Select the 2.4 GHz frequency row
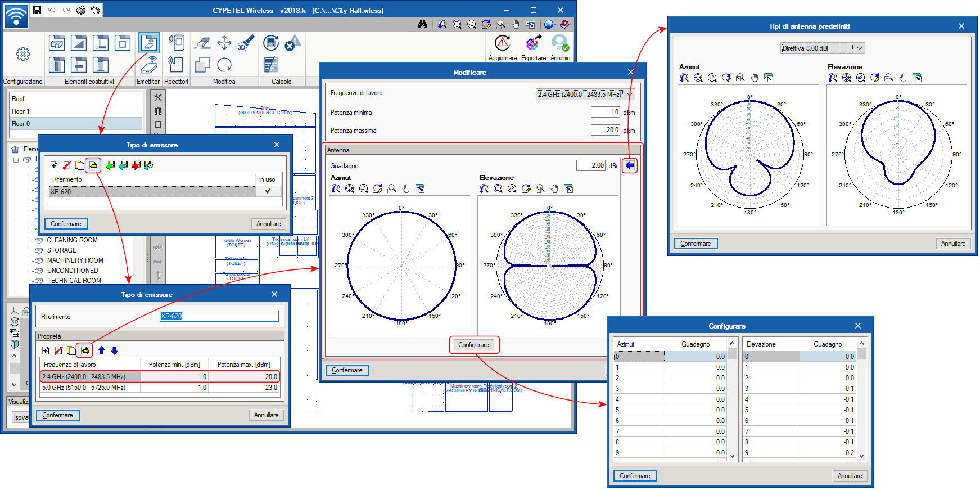 click(159, 377)
